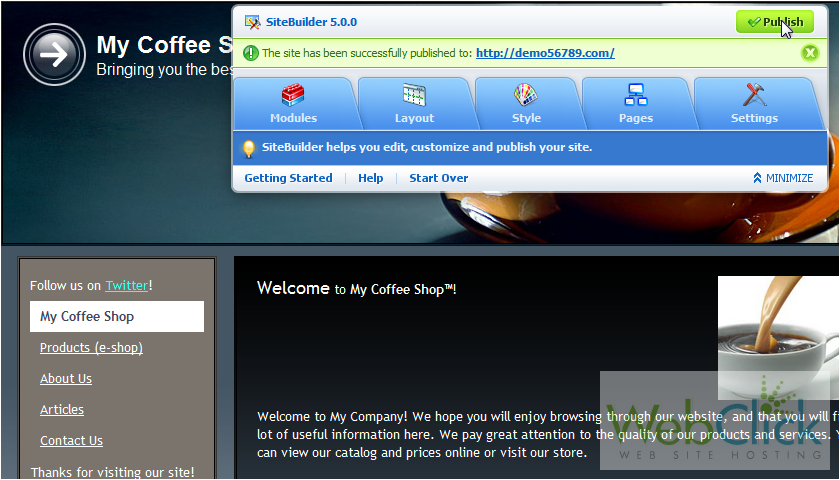This screenshot has width=840, height=480.
Task: Open the Getting Started link
Action: pyautogui.click(x=288, y=178)
